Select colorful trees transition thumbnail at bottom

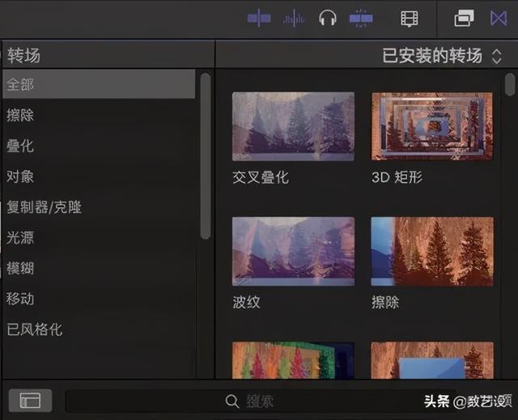293,360
